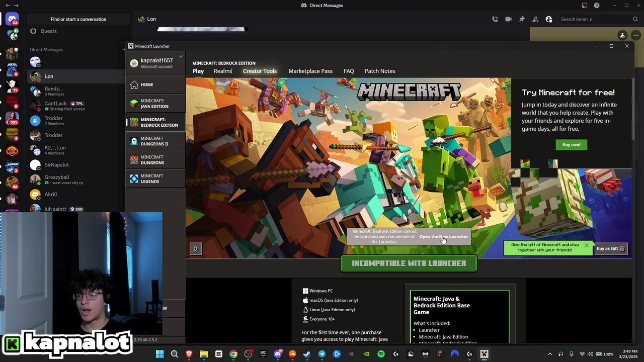Switch to the Creator Tools tab

point(260,71)
